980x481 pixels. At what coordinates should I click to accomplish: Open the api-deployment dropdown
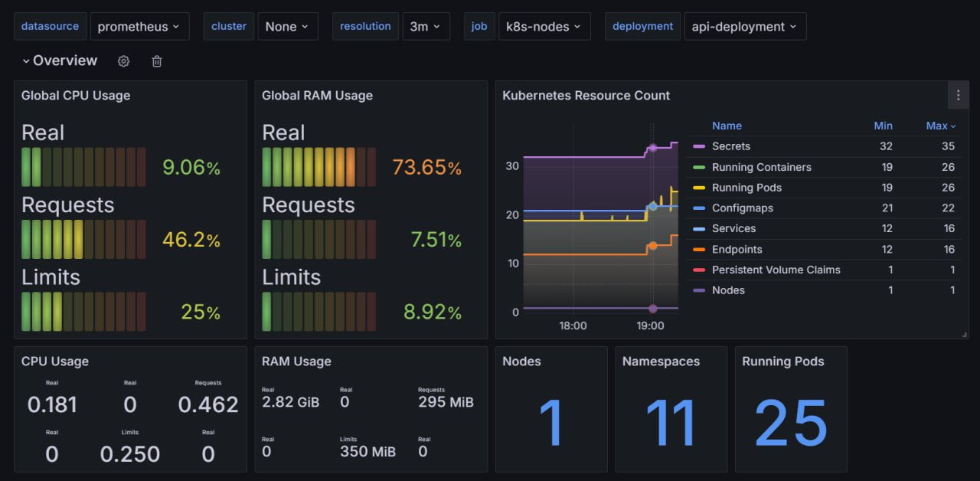(x=745, y=26)
